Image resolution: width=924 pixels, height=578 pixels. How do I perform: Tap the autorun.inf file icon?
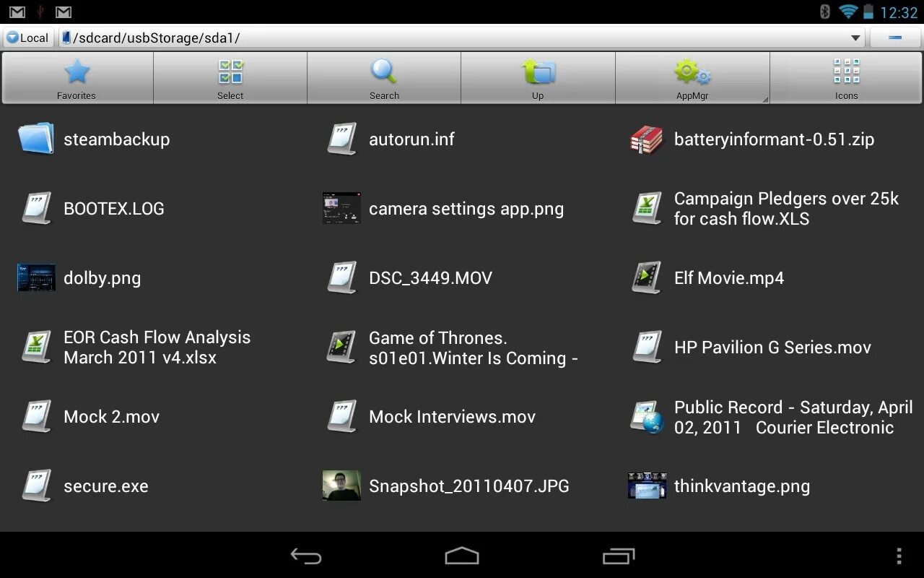pyautogui.click(x=341, y=139)
